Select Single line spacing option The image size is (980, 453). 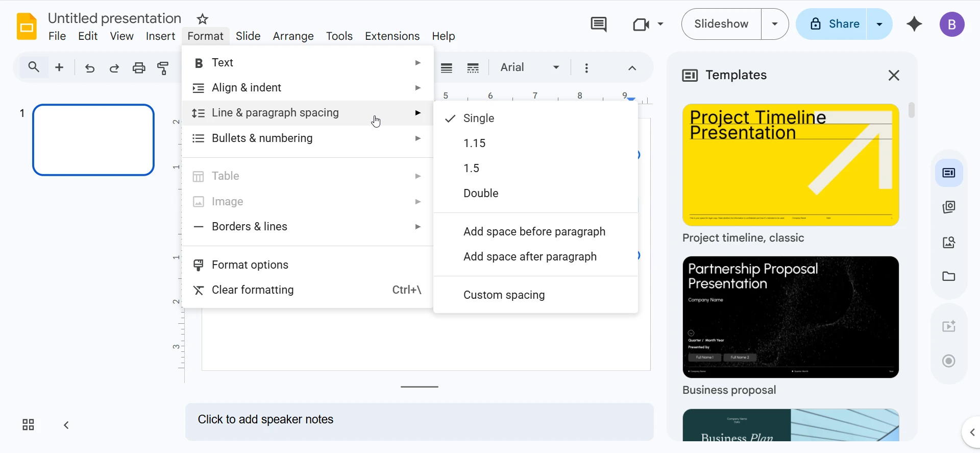479,118
